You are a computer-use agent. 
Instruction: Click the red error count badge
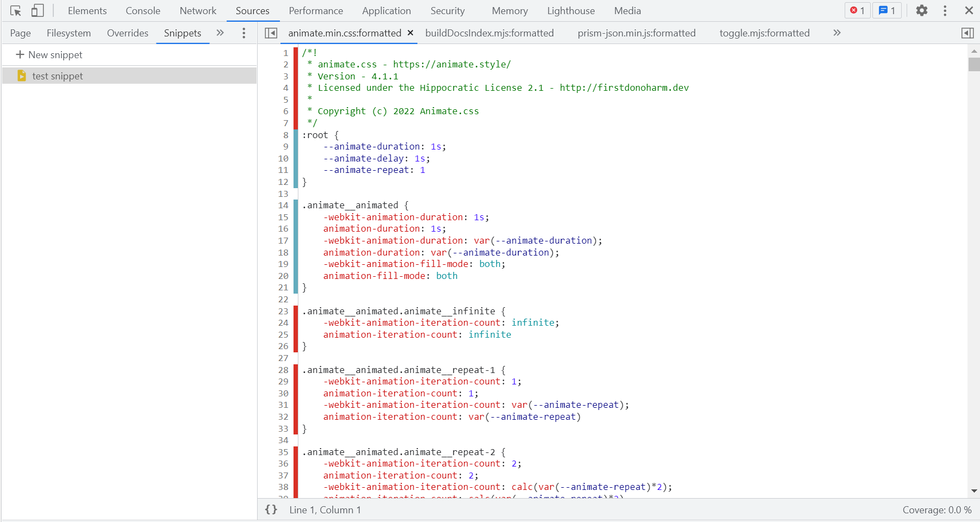pyautogui.click(x=858, y=10)
